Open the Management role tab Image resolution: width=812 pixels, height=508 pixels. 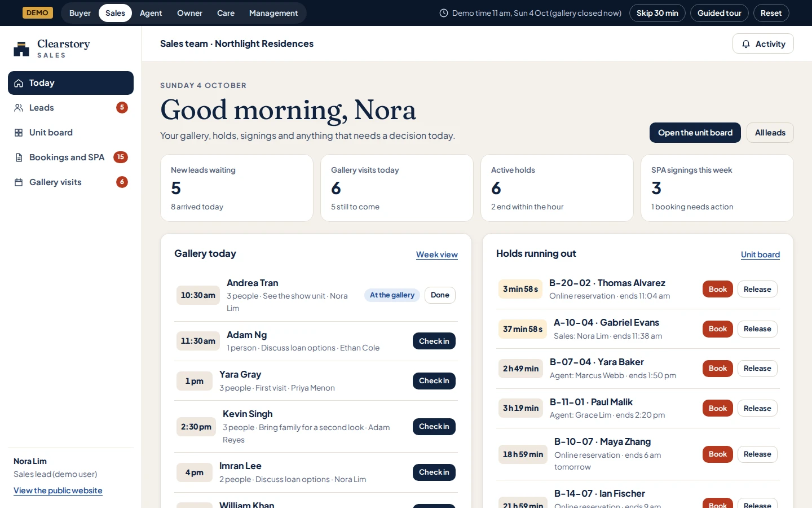click(273, 13)
